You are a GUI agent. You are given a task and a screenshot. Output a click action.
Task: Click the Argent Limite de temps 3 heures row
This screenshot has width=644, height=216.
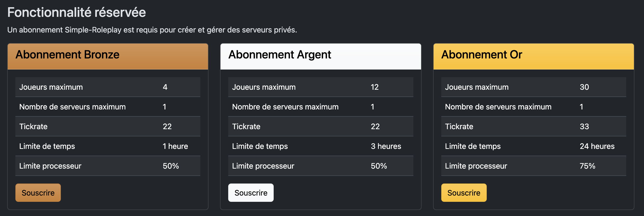click(321, 146)
